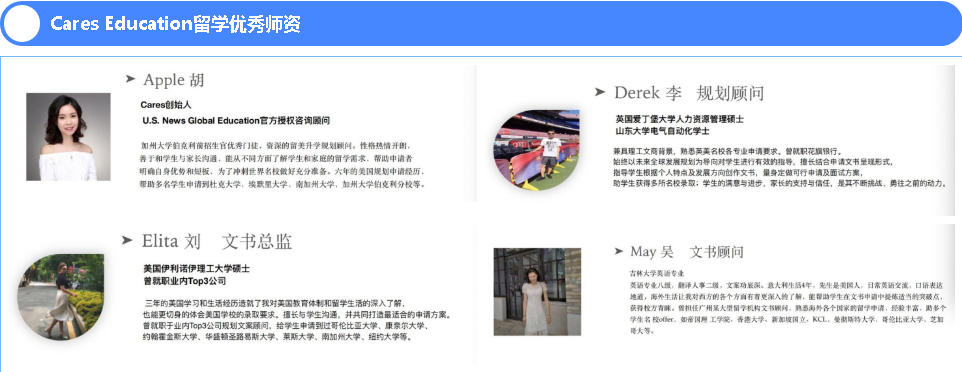Select the Apple 胡 name heading
This screenshot has width=962, height=372.
174,79
